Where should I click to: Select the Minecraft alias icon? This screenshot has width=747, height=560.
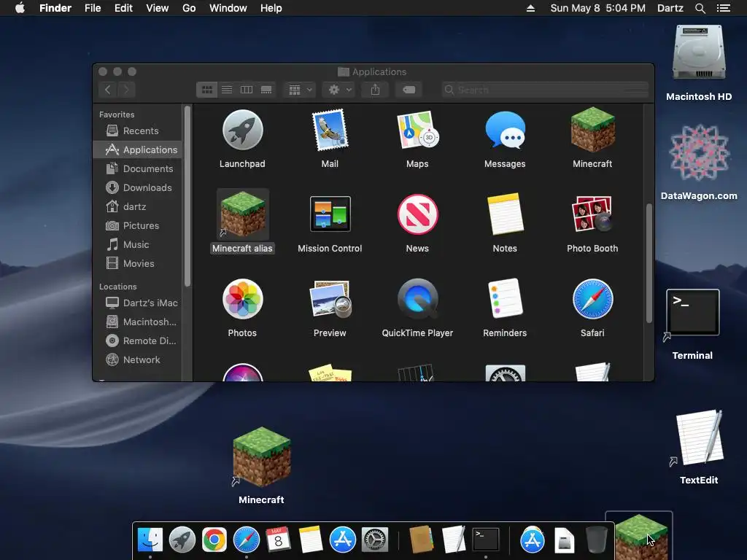click(242, 215)
